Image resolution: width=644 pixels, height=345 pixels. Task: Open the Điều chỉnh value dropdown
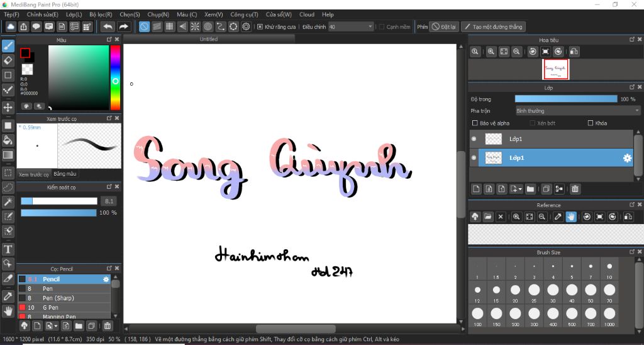[351, 26]
